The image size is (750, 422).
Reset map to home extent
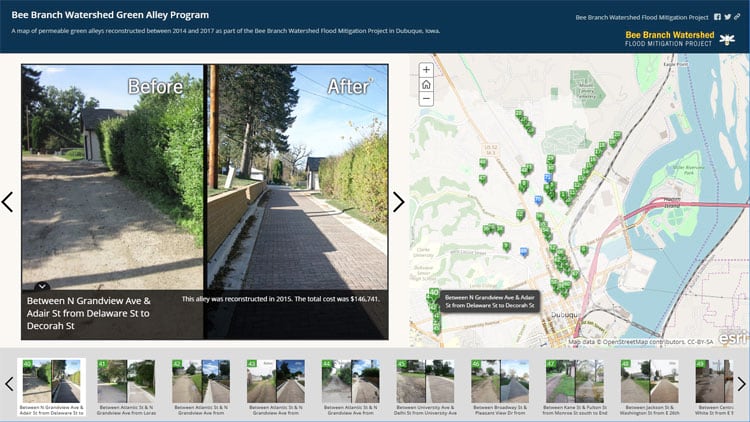pyautogui.click(x=426, y=85)
